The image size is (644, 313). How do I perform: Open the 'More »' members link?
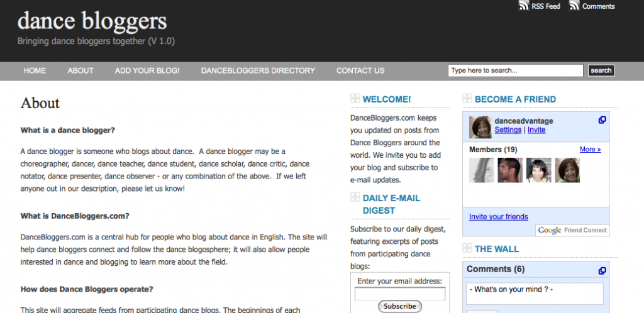click(x=590, y=150)
